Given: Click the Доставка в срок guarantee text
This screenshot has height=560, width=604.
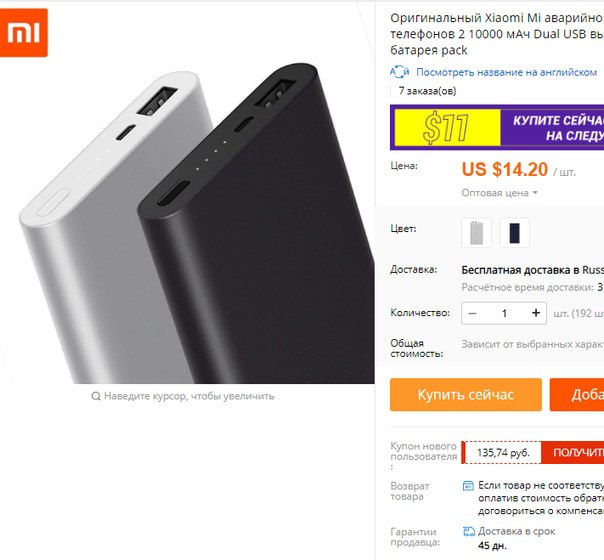Looking at the screenshot, I should (x=517, y=531).
